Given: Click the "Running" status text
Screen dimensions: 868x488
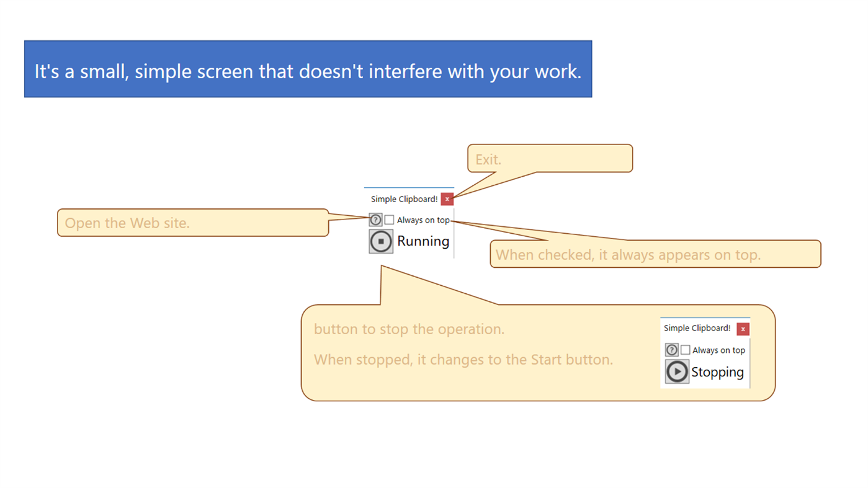Looking at the screenshot, I should click(423, 241).
